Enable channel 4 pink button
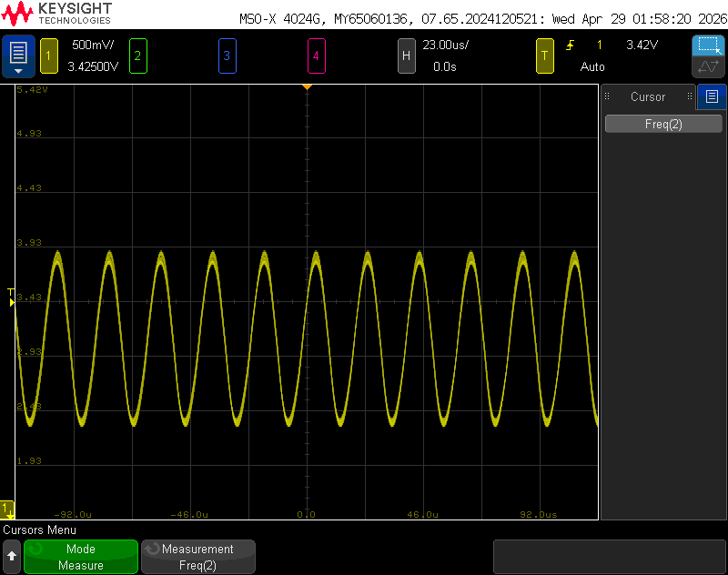Screen dimensions: 728x575 (x=316, y=56)
